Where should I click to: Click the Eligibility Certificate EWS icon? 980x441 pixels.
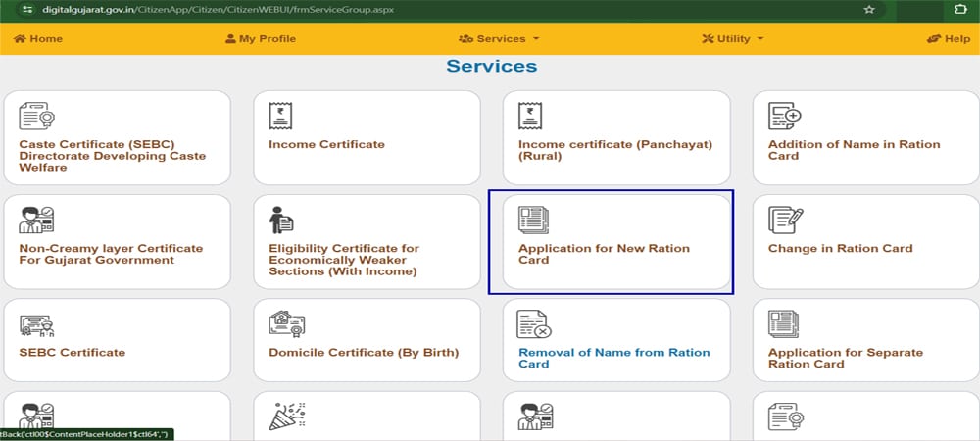(281, 220)
